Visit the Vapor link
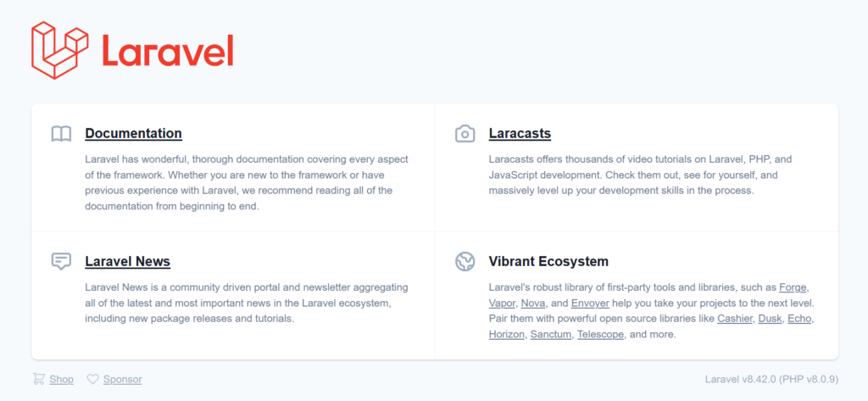The height and width of the screenshot is (401, 868). tap(502, 303)
